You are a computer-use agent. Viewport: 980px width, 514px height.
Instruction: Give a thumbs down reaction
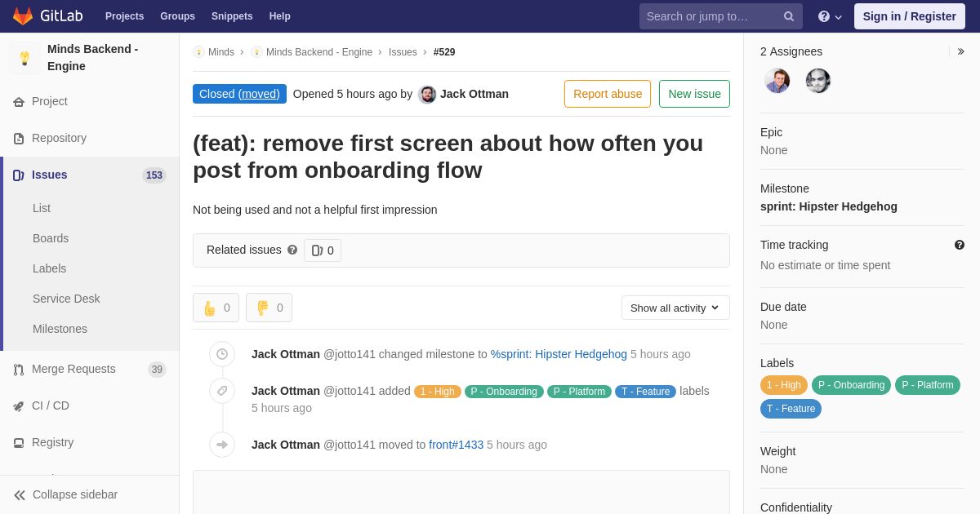coord(269,308)
